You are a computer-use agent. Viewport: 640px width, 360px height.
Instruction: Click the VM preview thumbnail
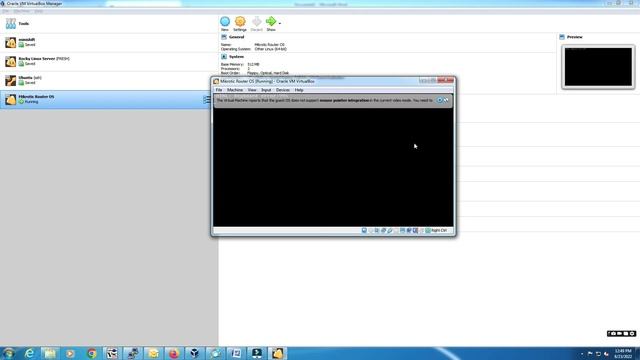click(598, 67)
